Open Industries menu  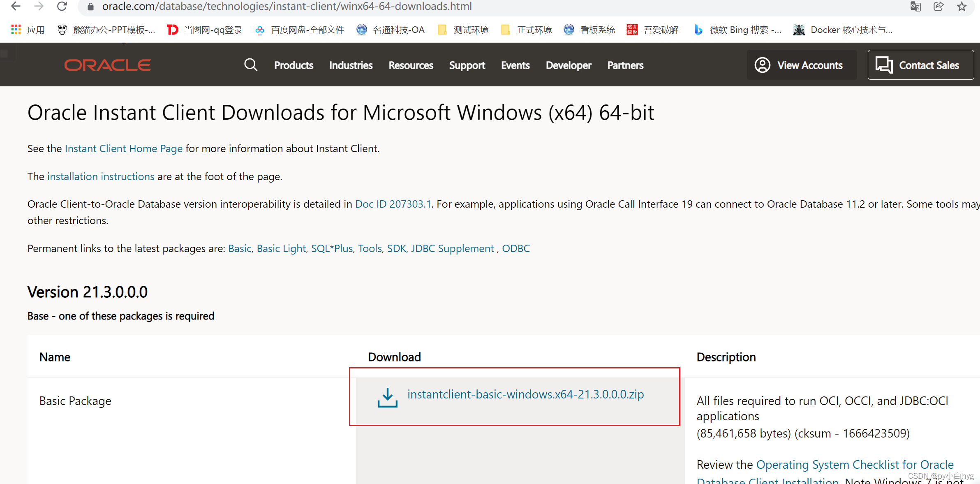(x=351, y=65)
